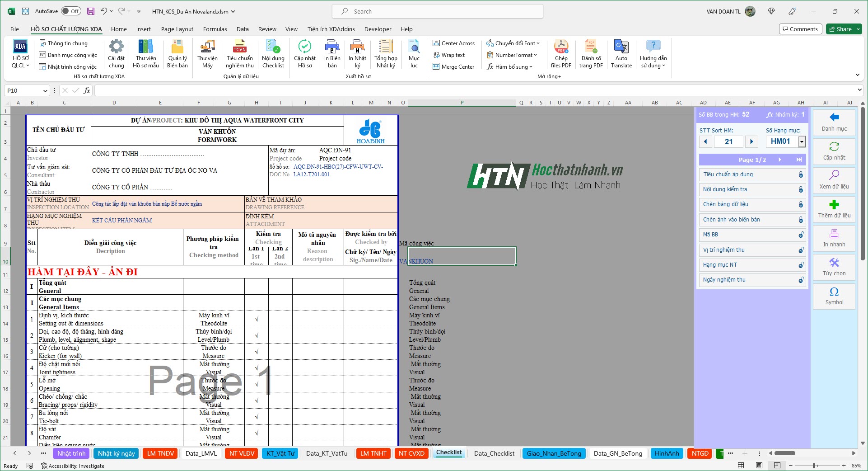
Task: Select In nhanh in the right panel
Action: click(834, 239)
